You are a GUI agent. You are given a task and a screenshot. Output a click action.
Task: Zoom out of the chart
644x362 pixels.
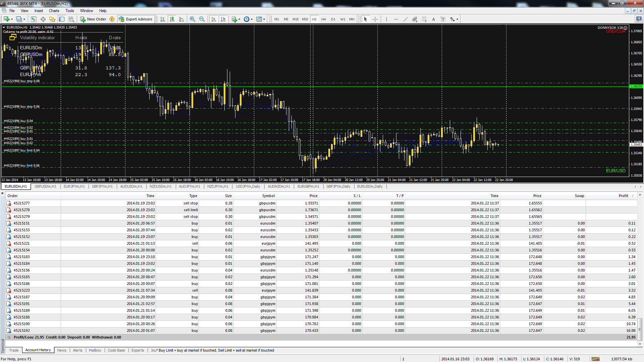(x=202, y=19)
